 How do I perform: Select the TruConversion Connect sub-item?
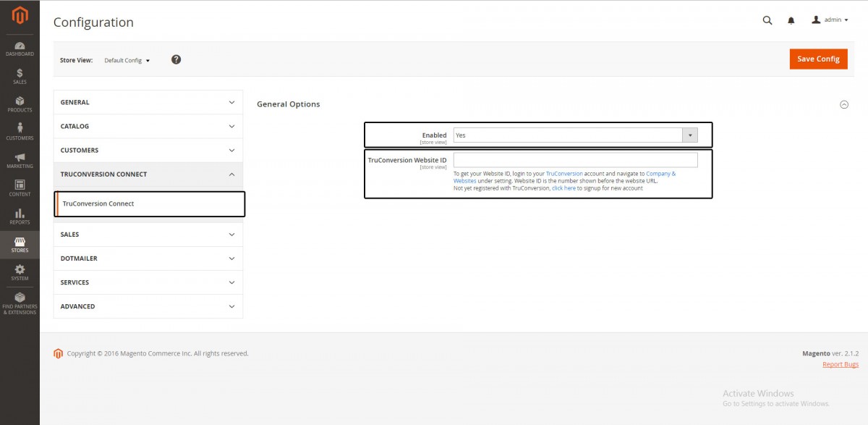point(150,204)
